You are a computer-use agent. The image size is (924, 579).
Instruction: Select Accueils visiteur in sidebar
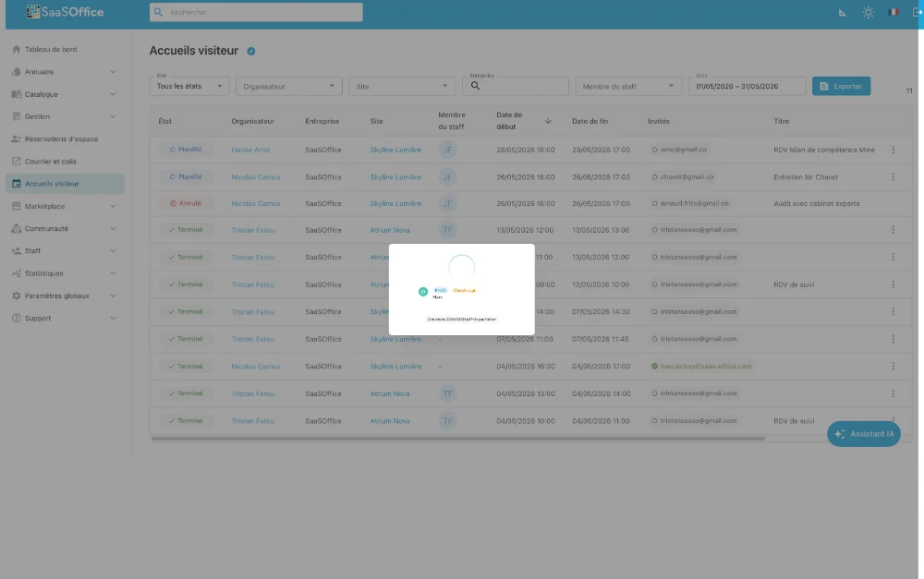click(65, 184)
